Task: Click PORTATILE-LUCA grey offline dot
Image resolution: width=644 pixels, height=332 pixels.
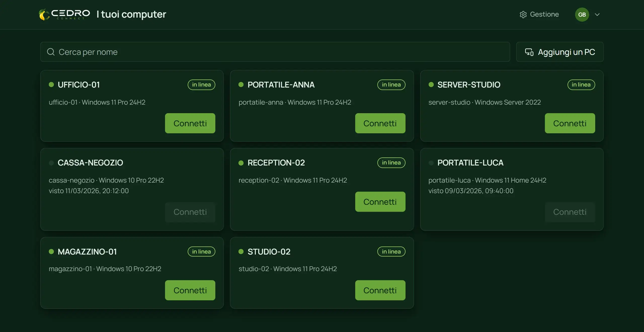Action: click(431, 163)
